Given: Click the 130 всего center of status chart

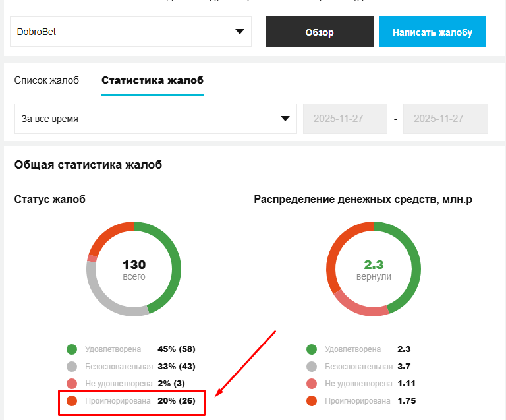Looking at the screenshot, I should (134, 269).
